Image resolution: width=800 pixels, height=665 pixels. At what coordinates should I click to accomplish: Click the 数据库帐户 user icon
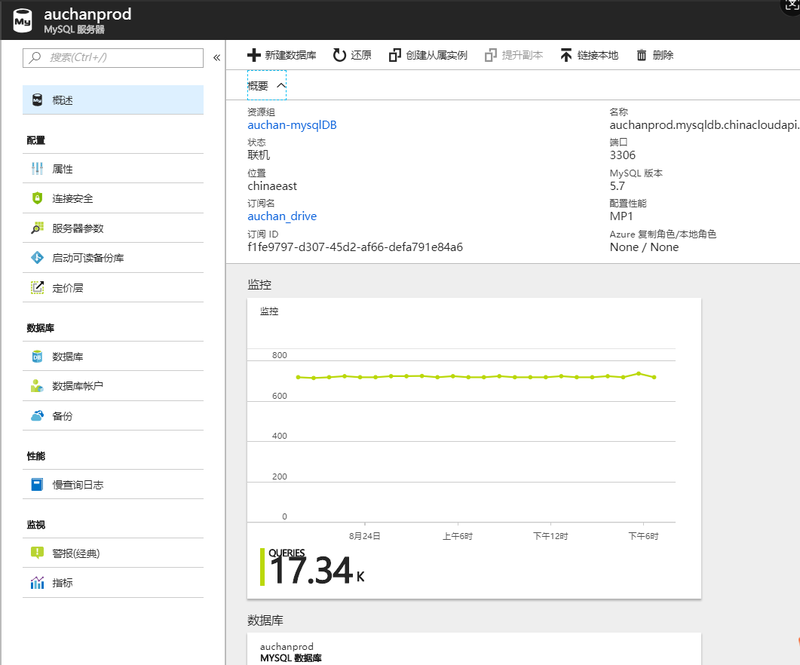[37, 386]
